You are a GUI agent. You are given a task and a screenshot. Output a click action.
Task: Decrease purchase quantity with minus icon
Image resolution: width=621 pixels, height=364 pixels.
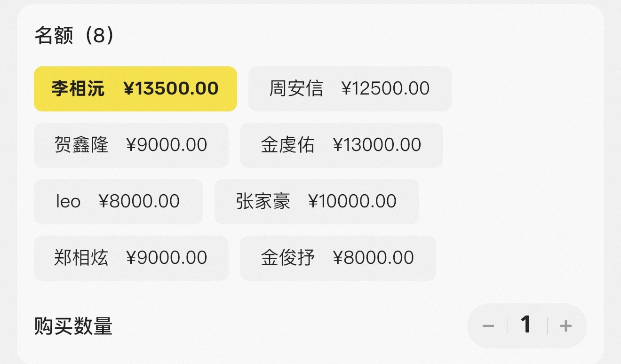488,326
